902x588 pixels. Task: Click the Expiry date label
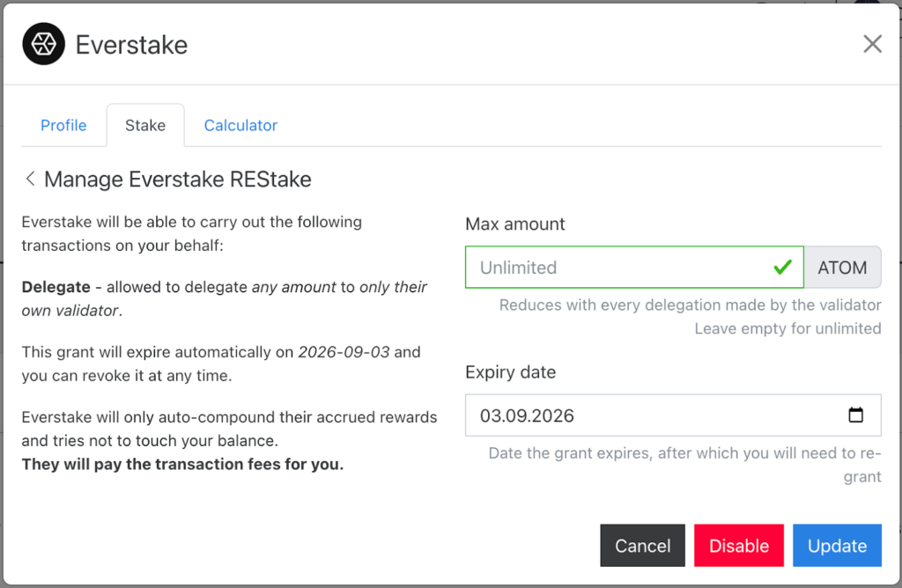click(x=510, y=372)
